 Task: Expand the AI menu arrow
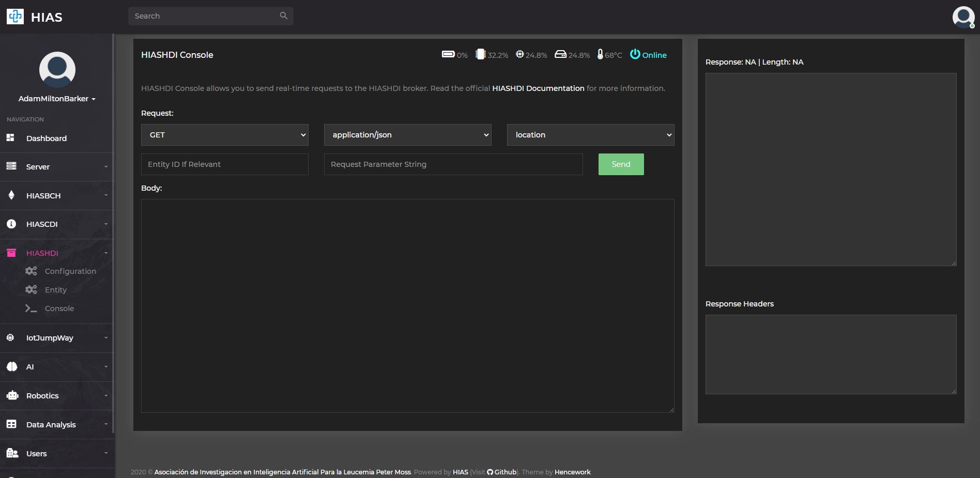tap(106, 367)
